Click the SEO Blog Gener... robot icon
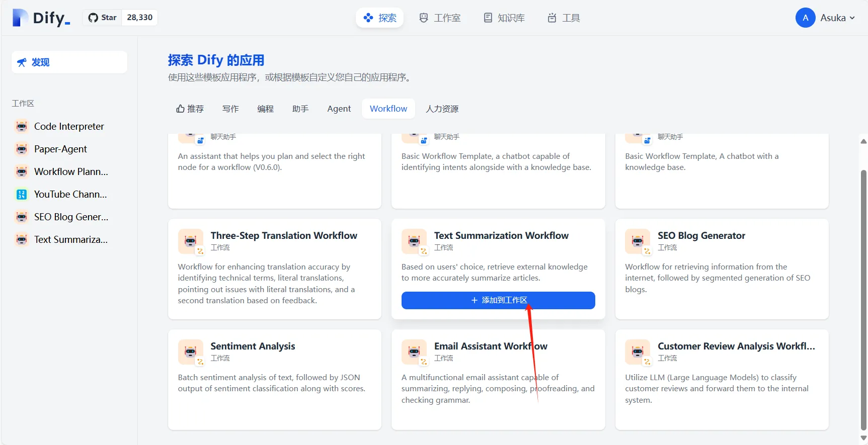 [22, 217]
